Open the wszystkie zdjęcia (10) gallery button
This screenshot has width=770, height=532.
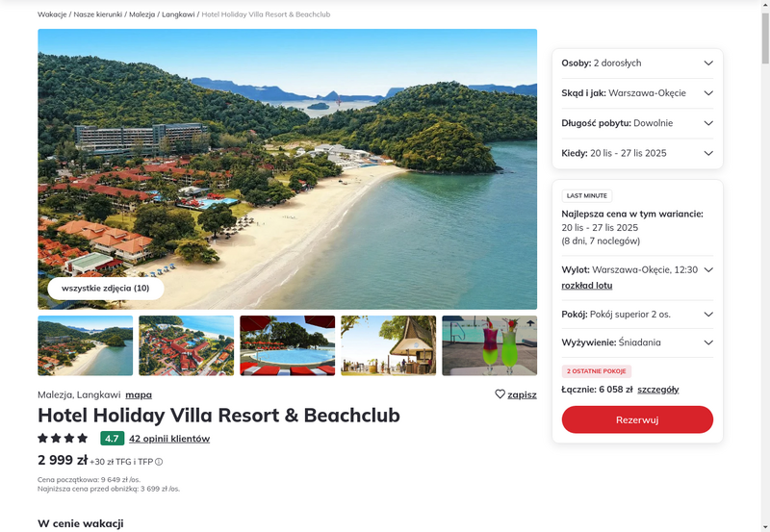106,288
